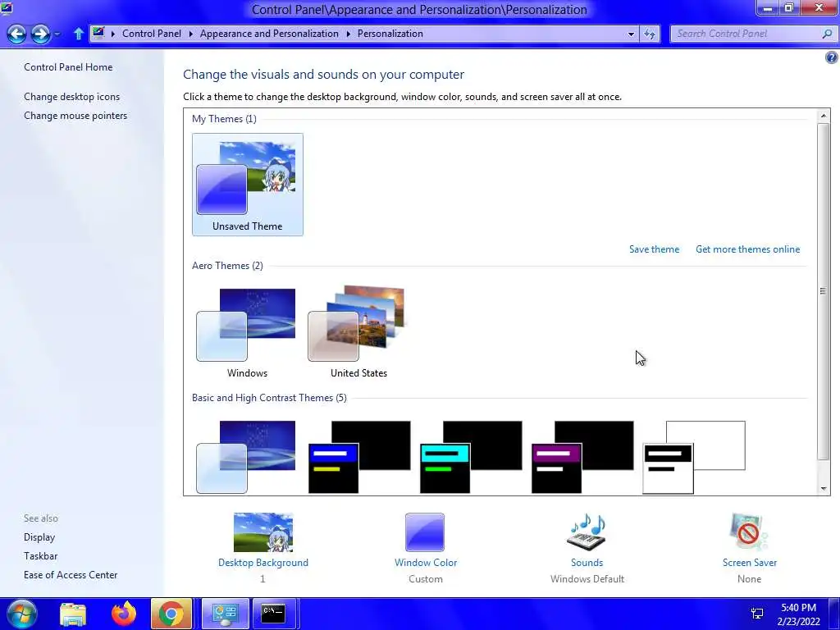Image resolution: width=840 pixels, height=630 pixels.
Task: Open the Windows Start menu orb
Action: coord(22,614)
